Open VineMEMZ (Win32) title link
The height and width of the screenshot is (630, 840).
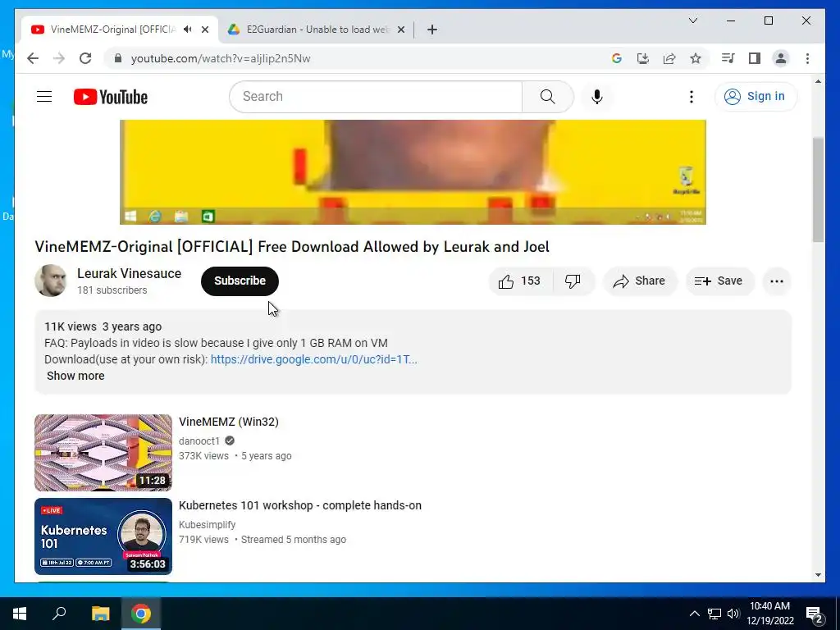click(229, 422)
